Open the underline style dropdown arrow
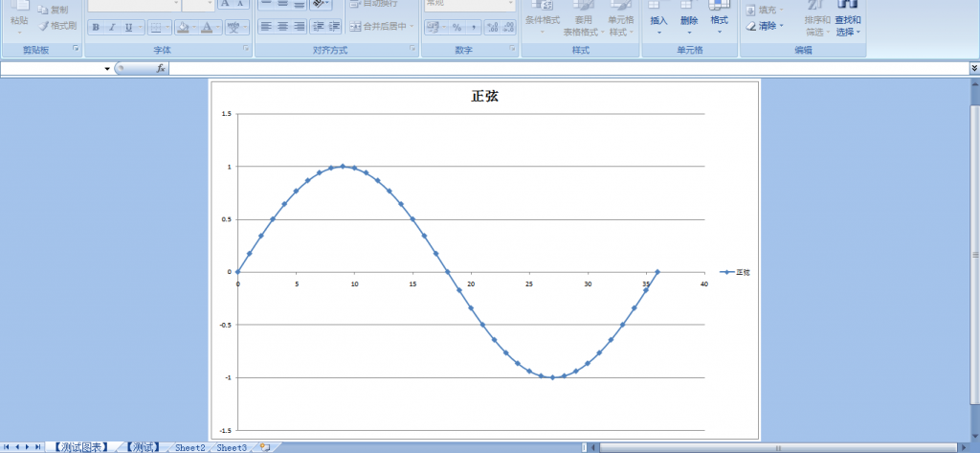This screenshot has height=453, width=980. tap(140, 27)
